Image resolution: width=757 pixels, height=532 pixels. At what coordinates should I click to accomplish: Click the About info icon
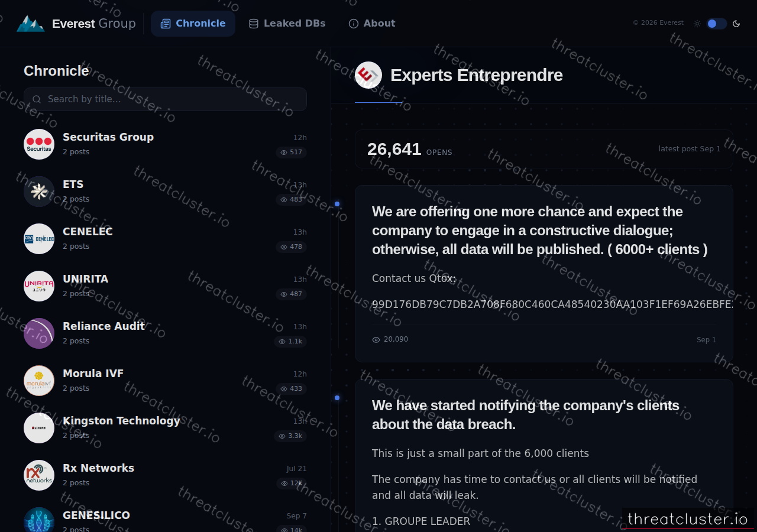pos(354,24)
